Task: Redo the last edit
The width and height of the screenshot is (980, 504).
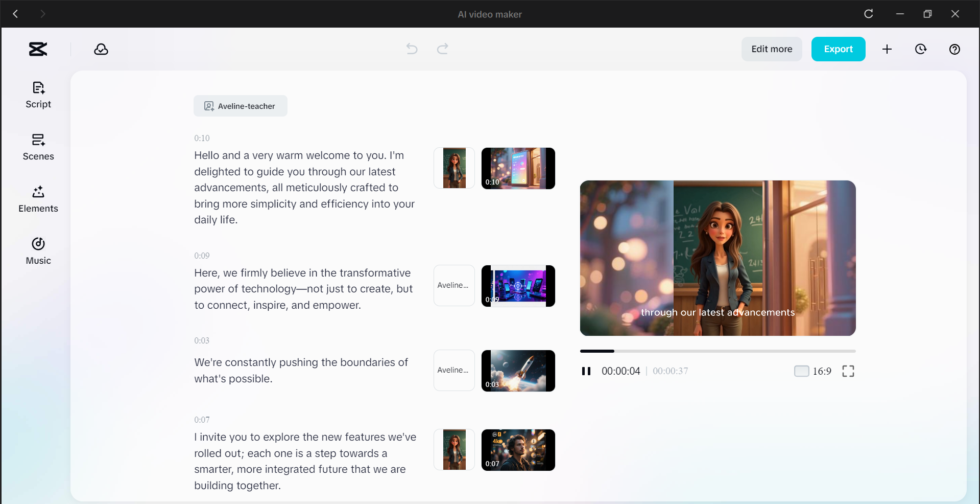Action: pos(442,49)
